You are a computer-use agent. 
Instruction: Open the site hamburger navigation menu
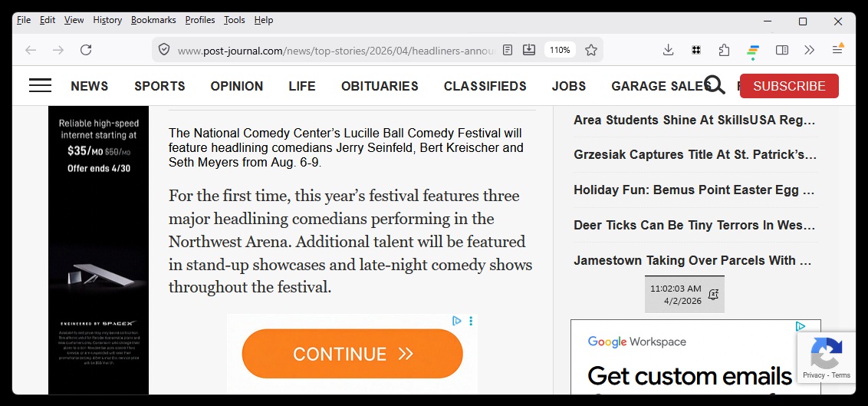tap(41, 85)
